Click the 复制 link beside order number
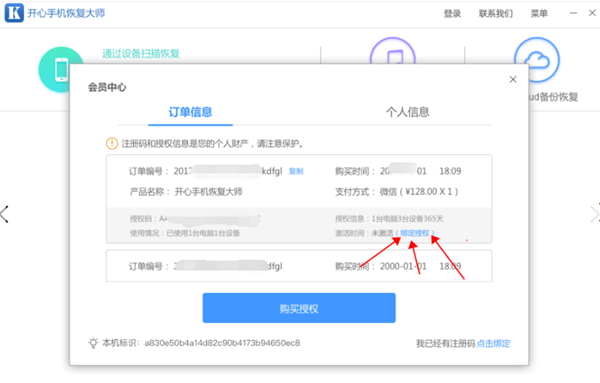 [296, 171]
